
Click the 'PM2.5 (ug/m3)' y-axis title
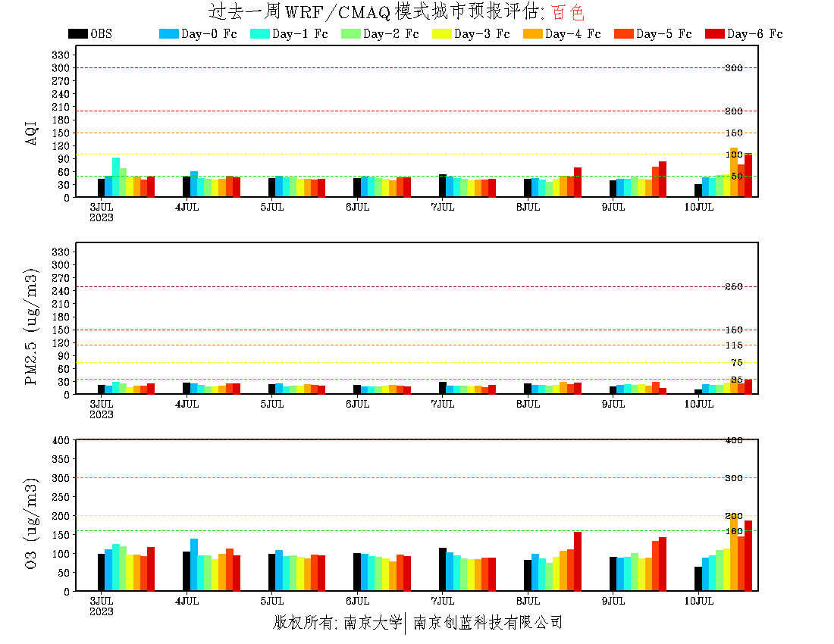click(x=31, y=327)
